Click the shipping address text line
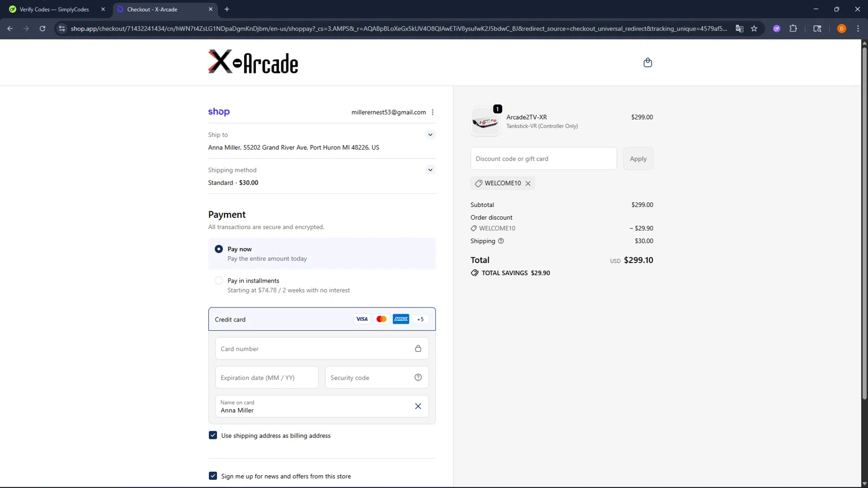 [x=293, y=147]
